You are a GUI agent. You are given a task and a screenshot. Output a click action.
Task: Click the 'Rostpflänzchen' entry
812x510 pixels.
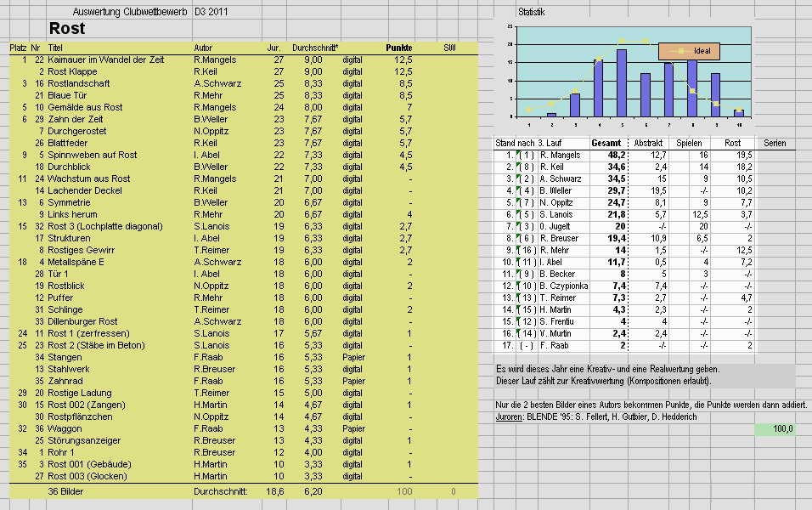point(80,417)
